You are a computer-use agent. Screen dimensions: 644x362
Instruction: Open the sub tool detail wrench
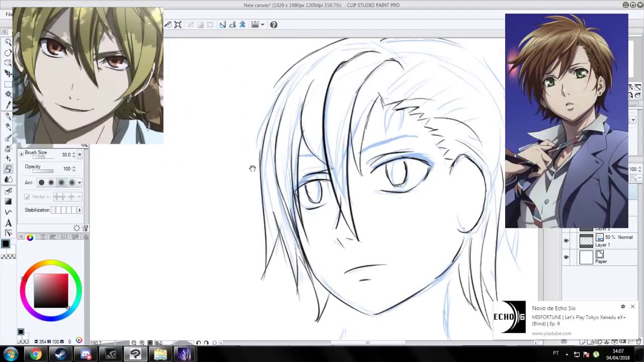86,228
